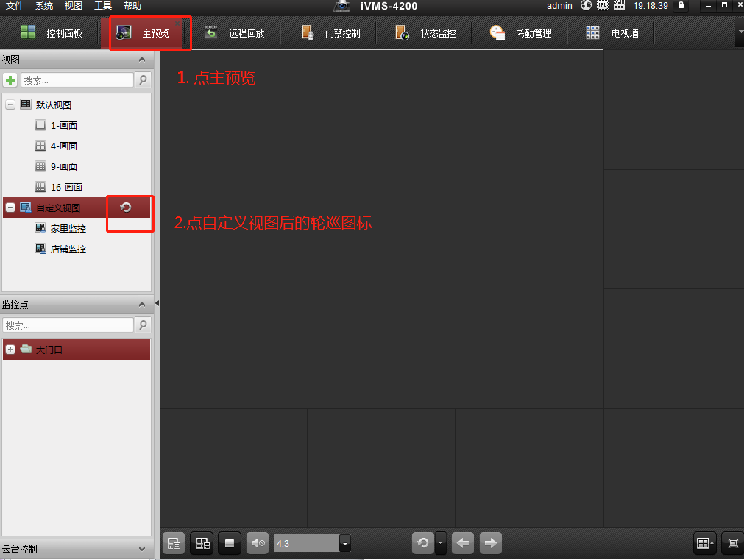The width and height of the screenshot is (744, 560).
Task: Open the window division layout button
Action: coord(705,543)
